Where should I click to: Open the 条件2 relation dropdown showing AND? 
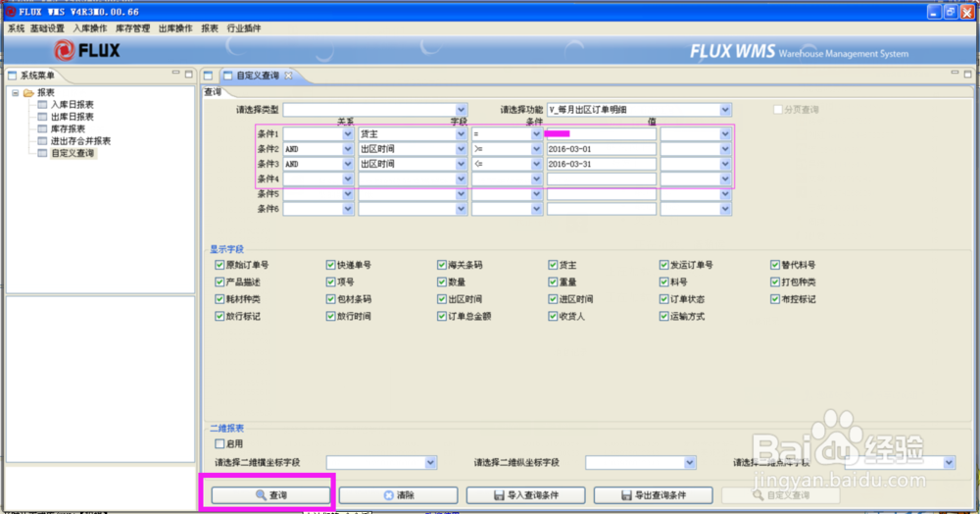pos(348,149)
